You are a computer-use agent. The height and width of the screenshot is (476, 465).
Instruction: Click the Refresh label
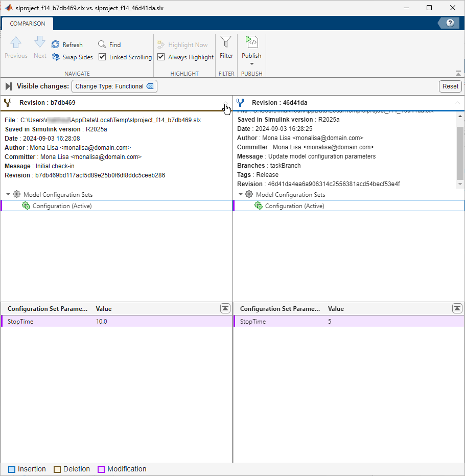coord(73,44)
